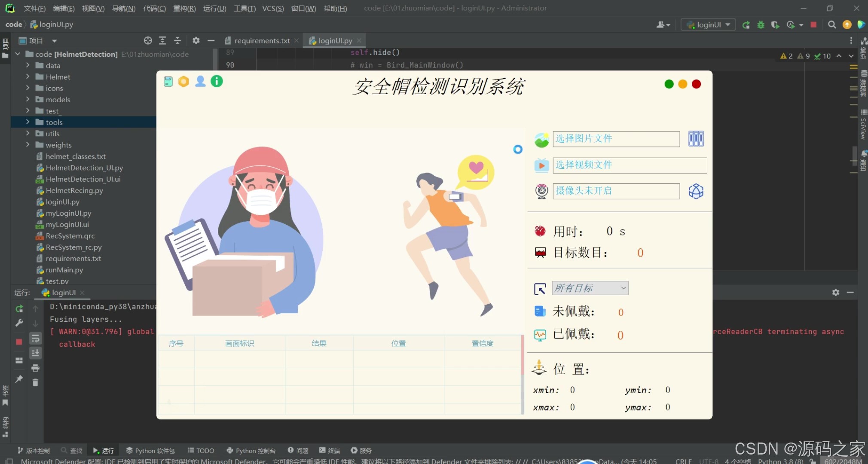Click the orange hexagon icon
The width and height of the screenshot is (868, 464).
coord(183,81)
